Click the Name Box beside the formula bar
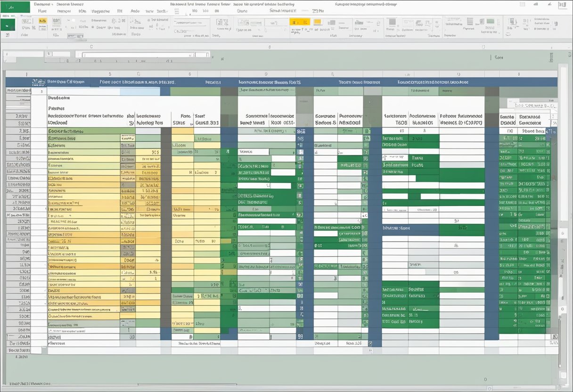 tap(24, 53)
